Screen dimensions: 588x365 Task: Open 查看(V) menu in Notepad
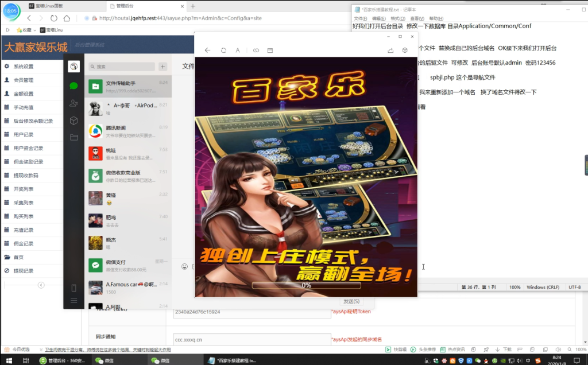417,18
